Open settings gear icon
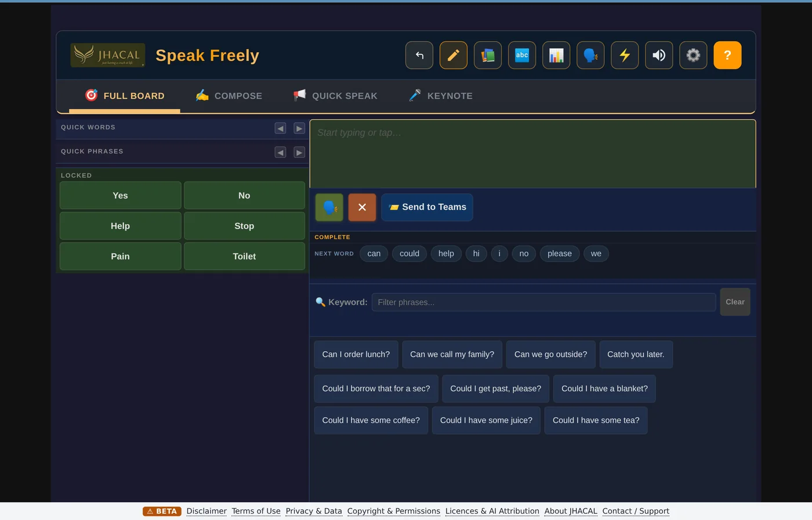Viewport: 812px width, 520px height. (x=693, y=55)
